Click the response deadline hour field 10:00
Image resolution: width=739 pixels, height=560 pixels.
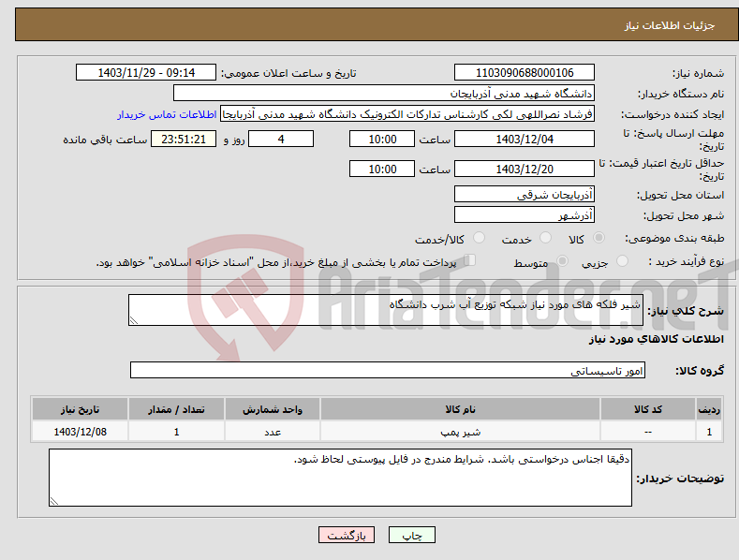(382, 139)
